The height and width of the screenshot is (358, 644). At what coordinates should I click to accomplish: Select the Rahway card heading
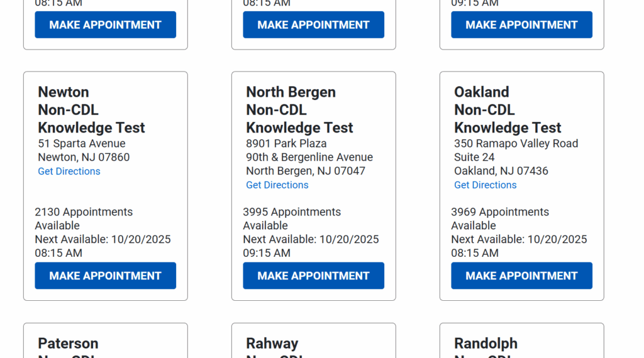(x=272, y=344)
